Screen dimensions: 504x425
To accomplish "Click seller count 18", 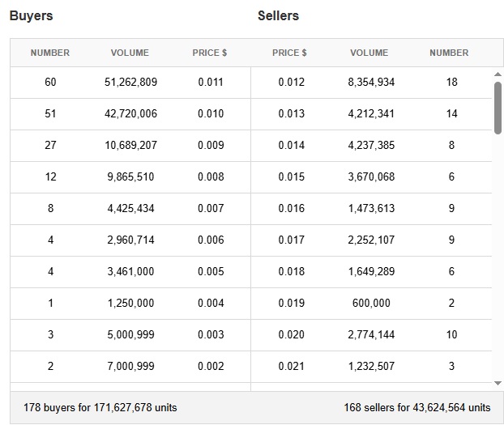I will (x=451, y=83).
